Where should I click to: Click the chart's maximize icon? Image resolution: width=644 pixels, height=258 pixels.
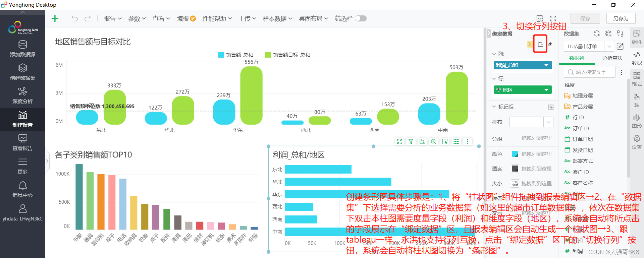point(399,142)
